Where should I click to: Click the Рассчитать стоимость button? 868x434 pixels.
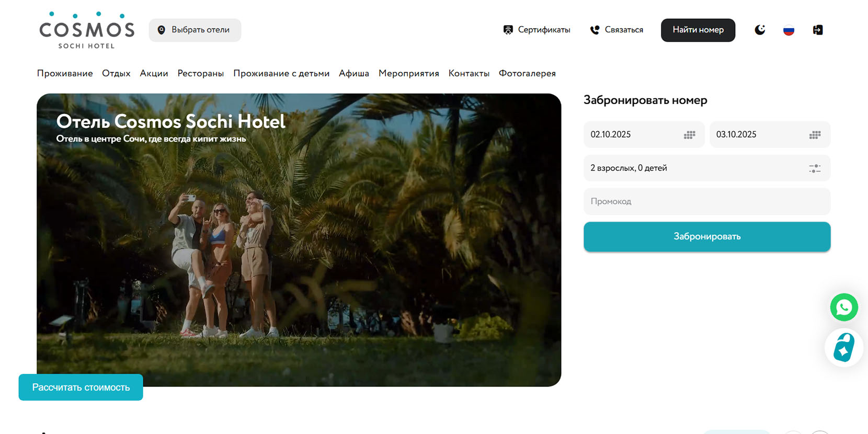pyautogui.click(x=81, y=387)
